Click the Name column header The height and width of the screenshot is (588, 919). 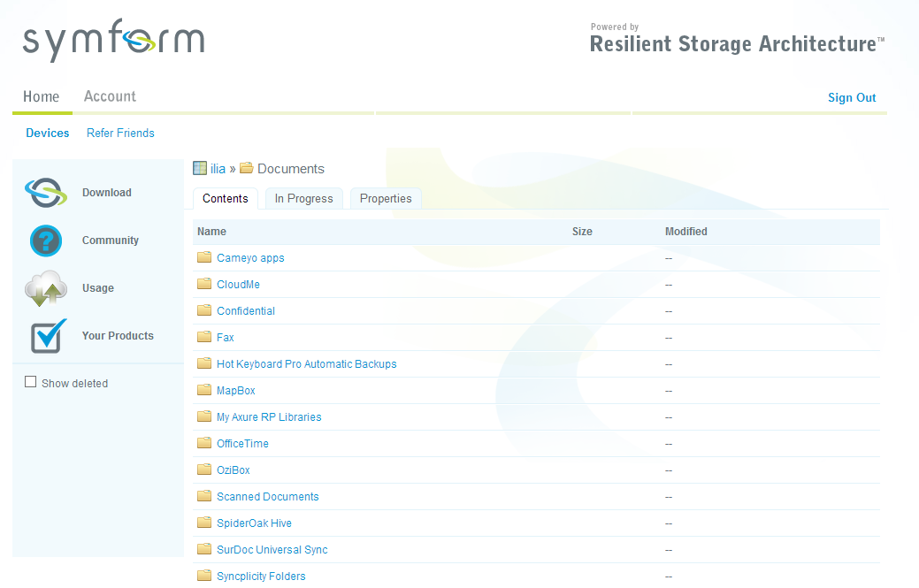(211, 232)
